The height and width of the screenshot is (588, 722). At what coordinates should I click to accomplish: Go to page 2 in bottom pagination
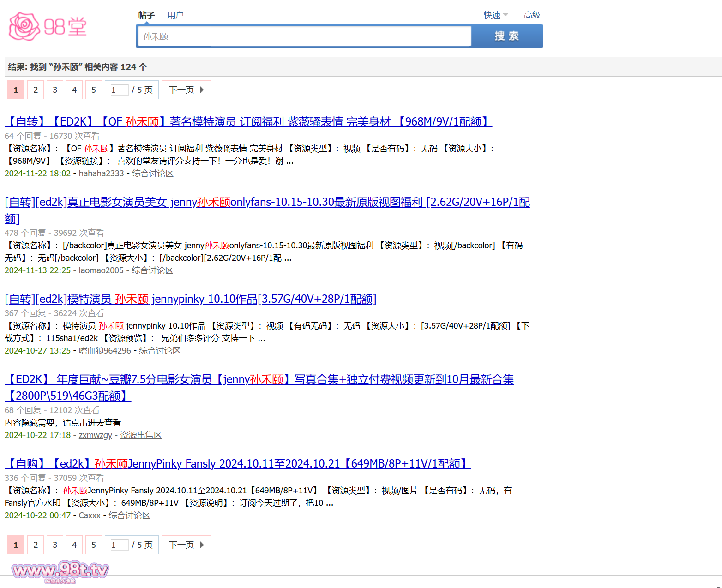tap(36, 545)
